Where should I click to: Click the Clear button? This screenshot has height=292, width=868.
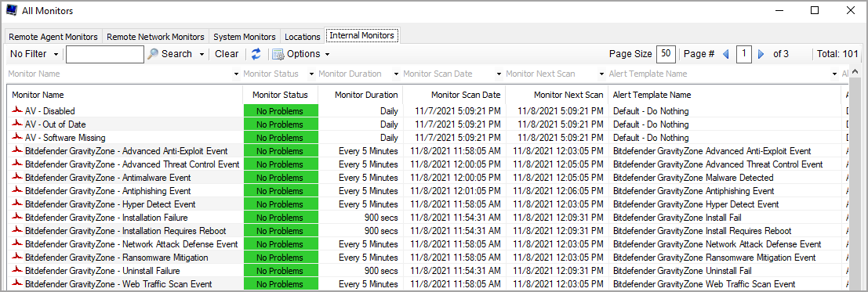pyautogui.click(x=227, y=54)
